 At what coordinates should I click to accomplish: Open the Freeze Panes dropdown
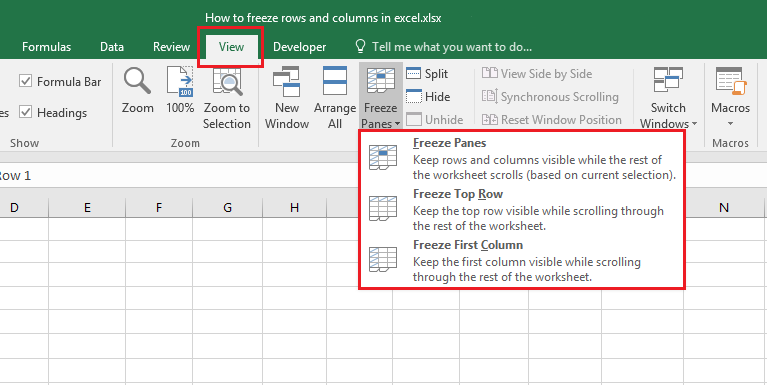381,97
